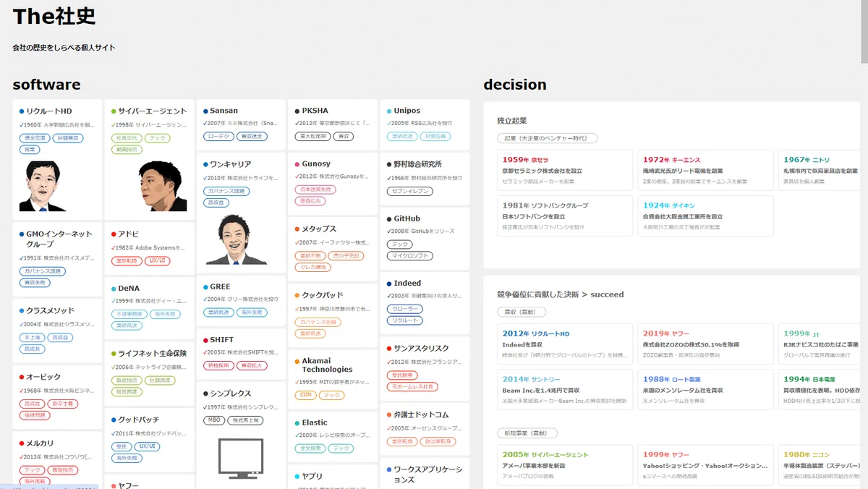Click the 新規事業(貢献) category tag
This screenshot has width=868, height=489.
(527, 433)
